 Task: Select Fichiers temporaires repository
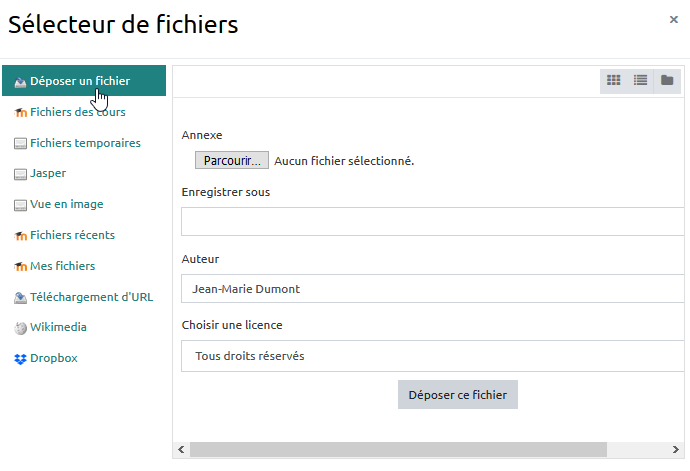click(85, 143)
